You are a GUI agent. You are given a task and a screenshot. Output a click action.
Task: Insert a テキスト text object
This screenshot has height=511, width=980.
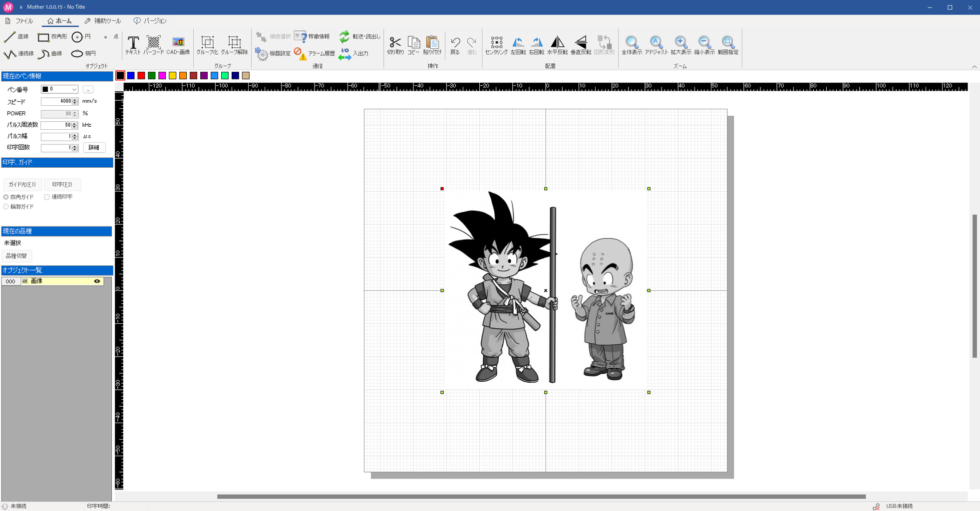133,45
